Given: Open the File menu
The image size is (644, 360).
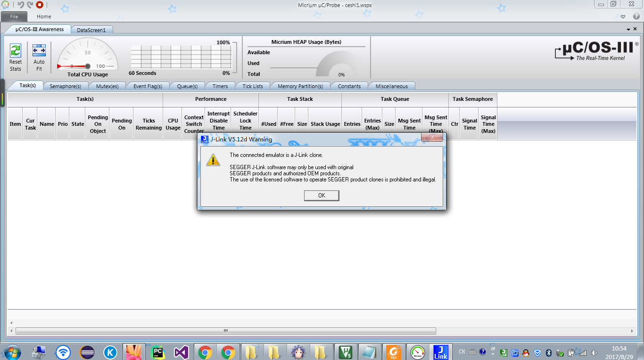Looking at the screenshot, I should click(14, 16).
